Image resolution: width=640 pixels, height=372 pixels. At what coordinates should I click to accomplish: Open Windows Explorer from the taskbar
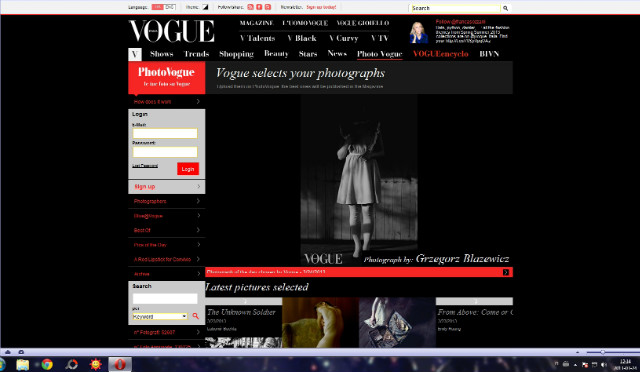(22, 364)
